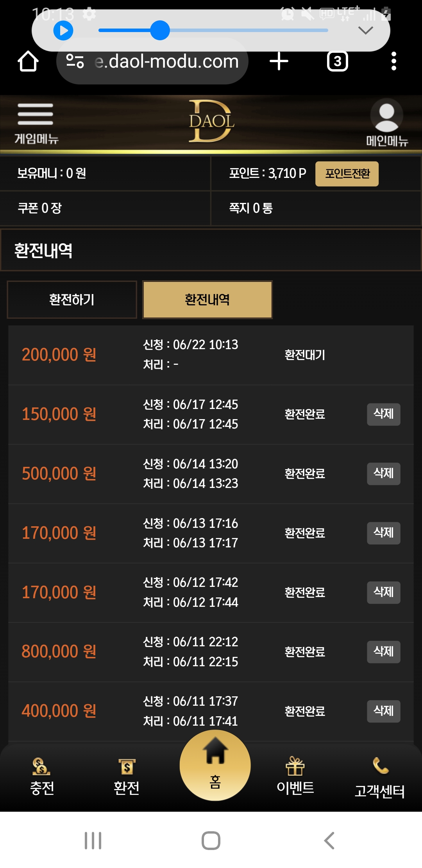Show open tabs via the 3 counter
The image size is (422, 868).
click(x=338, y=61)
